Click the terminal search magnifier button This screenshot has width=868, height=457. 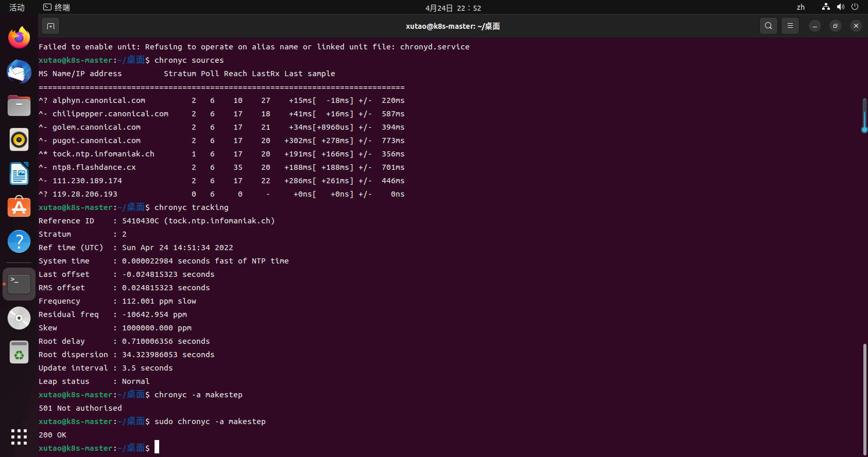(x=769, y=26)
